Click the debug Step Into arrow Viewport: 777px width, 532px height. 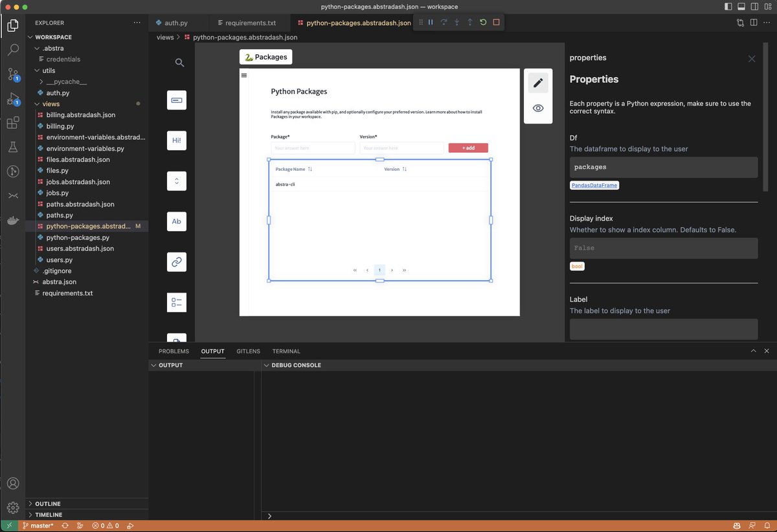tap(456, 22)
